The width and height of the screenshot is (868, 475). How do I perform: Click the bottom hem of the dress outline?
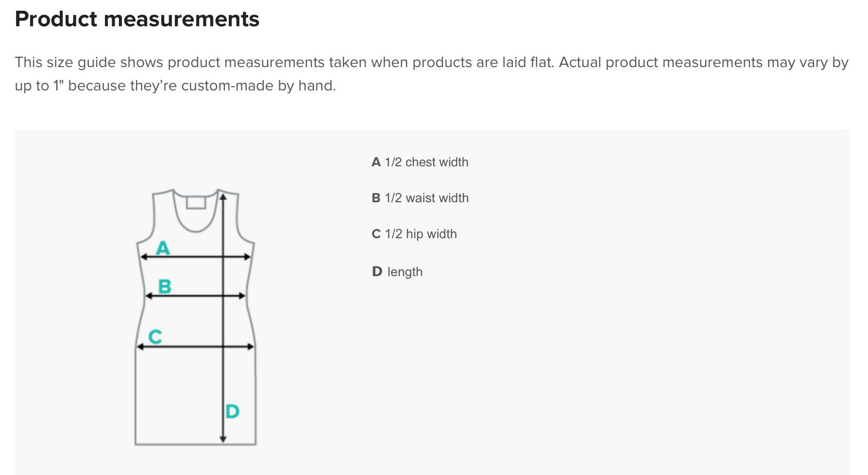click(x=195, y=444)
